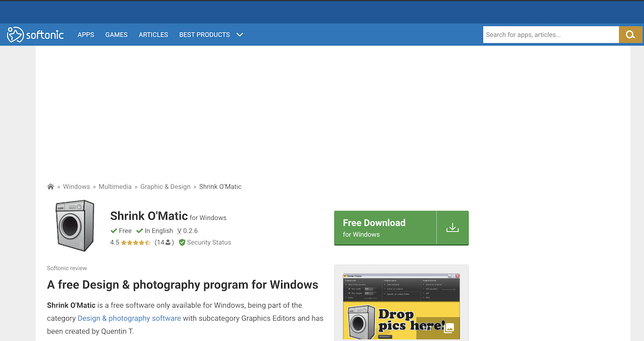The width and height of the screenshot is (644, 341).
Task: Open the Softonic logo homepage
Action: 35,35
